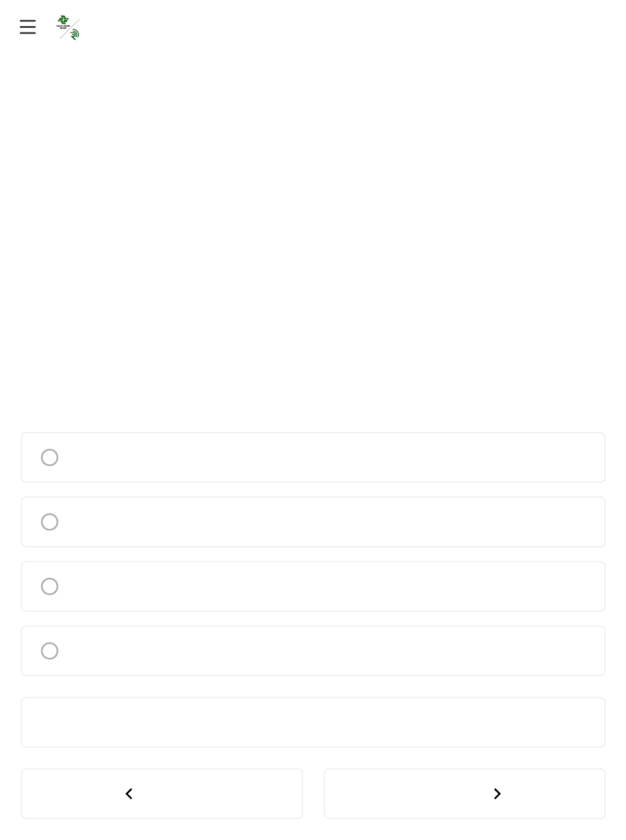Choose the fourth answer radio button
Viewport: 626px width, 840px height.
click(x=49, y=651)
